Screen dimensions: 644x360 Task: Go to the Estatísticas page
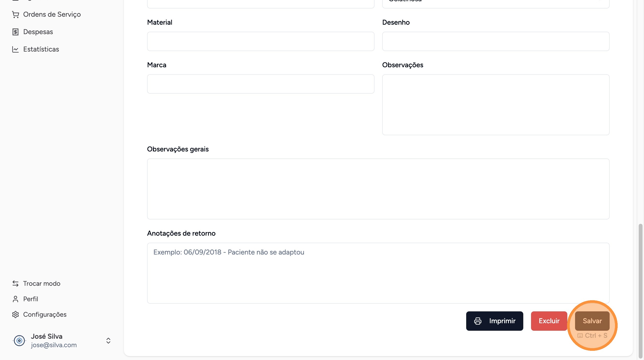41,49
